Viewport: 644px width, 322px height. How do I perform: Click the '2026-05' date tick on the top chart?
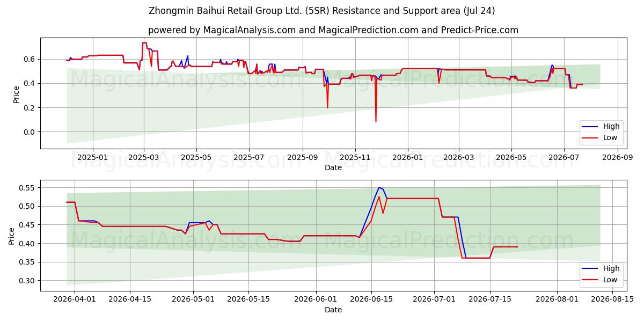pyautogui.click(x=511, y=157)
